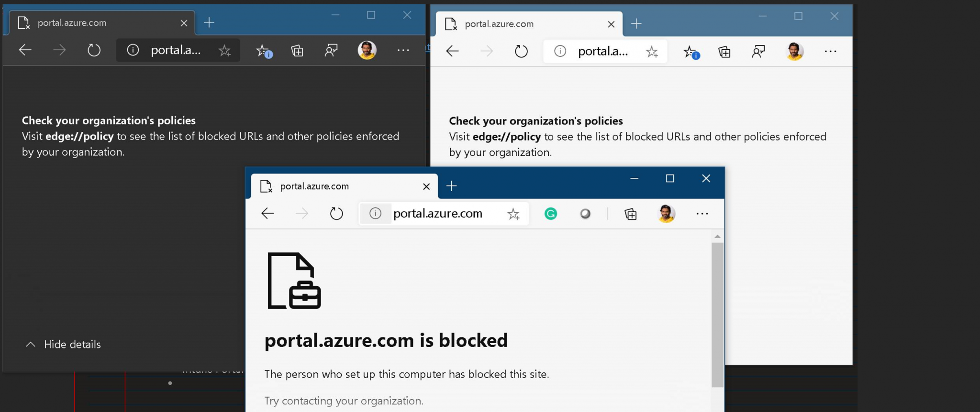Open Settings and more in dark window
This screenshot has width=980, height=412.
(x=403, y=50)
